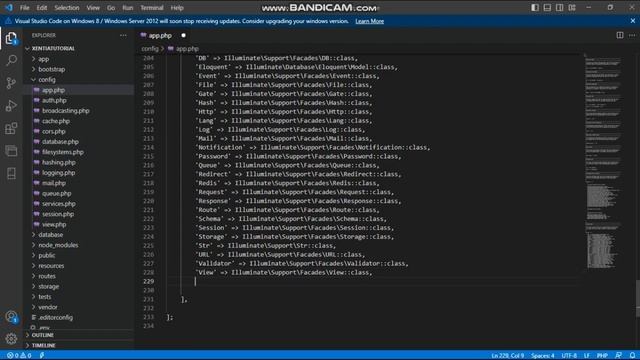The height and width of the screenshot is (360, 640).
Task: Open the Explorer view in activity bar
Action: 11,38
